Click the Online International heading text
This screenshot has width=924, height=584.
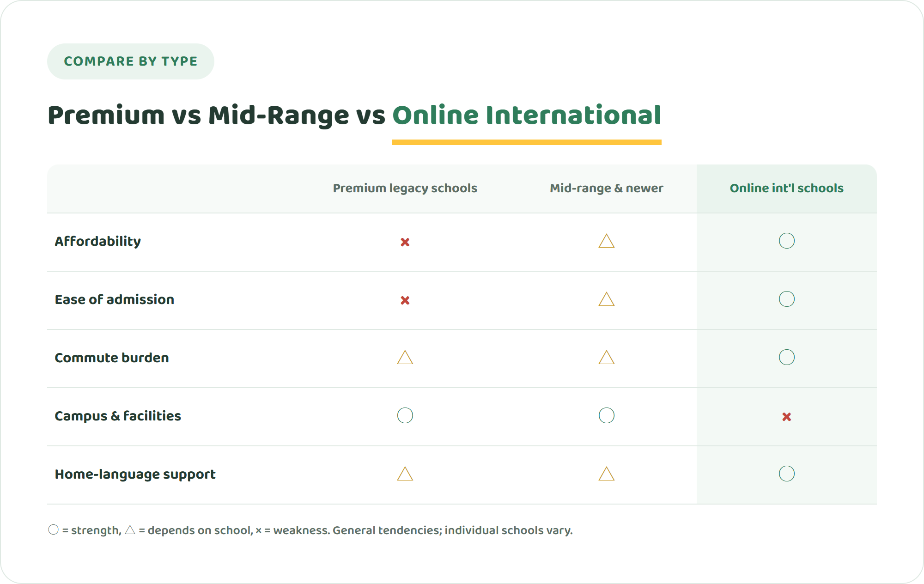coord(527,115)
